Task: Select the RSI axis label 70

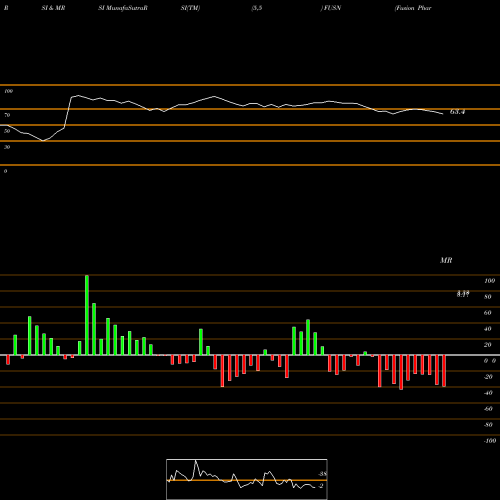Action: [x=7, y=115]
